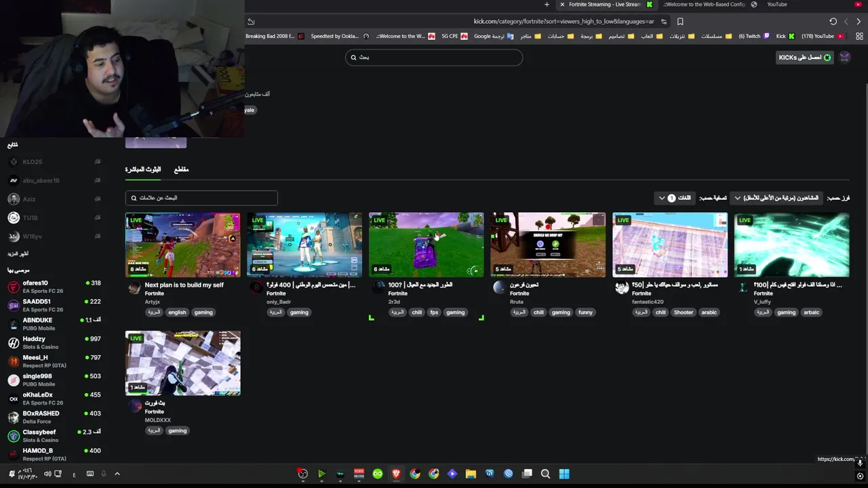Viewport: 868px width, 488px height.
Task: Open the profile avatar menu
Action: pos(845,58)
